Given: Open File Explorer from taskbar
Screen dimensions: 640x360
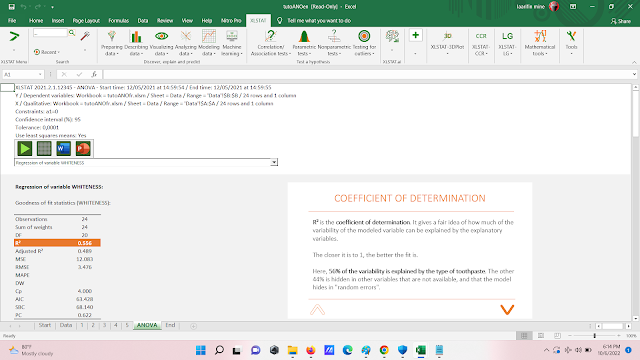Looking at the screenshot, I should click(x=292, y=350).
